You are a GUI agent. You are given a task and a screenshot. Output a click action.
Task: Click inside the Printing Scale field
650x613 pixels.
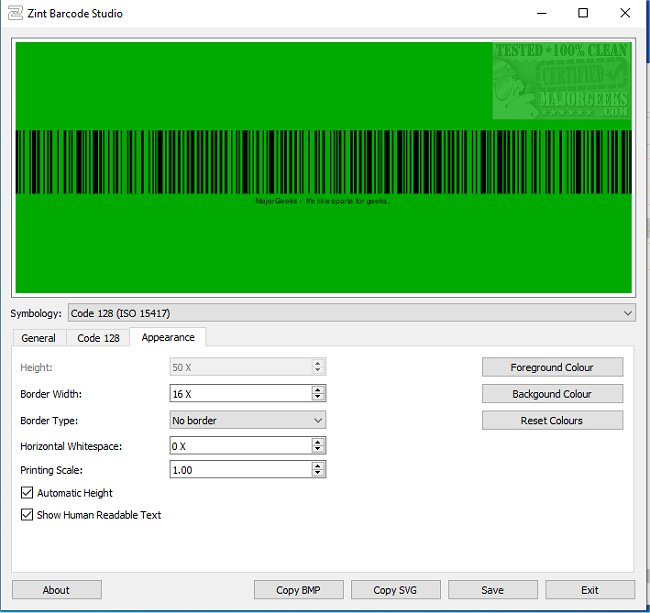point(240,469)
